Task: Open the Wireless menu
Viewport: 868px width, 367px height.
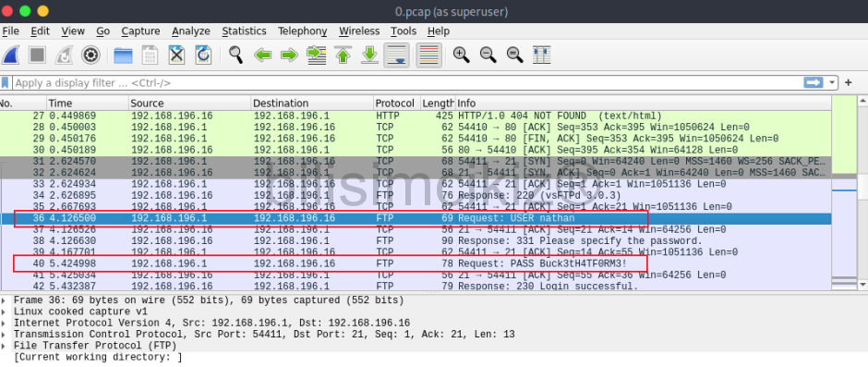Action: (x=359, y=31)
